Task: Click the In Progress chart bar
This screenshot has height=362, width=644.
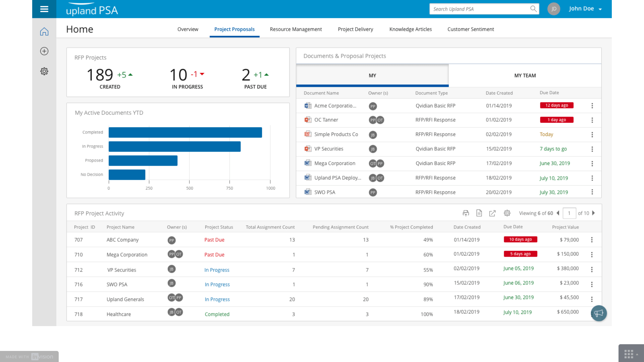Action: pos(174,147)
